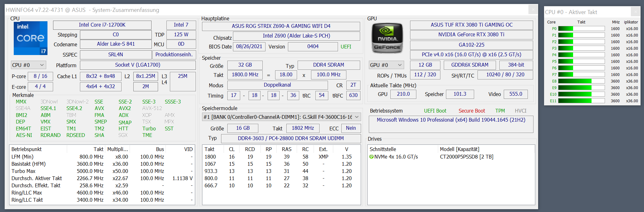644x212 pixels.
Task: Click the GA102-225 GPU chip field
Action: click(471, 45)
